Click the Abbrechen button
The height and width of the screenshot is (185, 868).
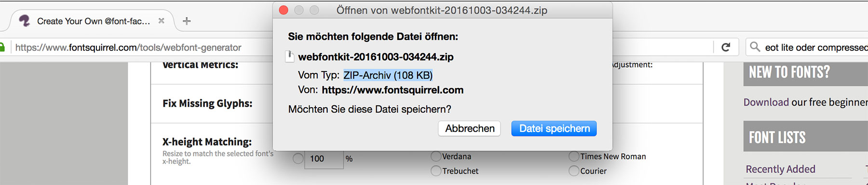coord(470,128)
